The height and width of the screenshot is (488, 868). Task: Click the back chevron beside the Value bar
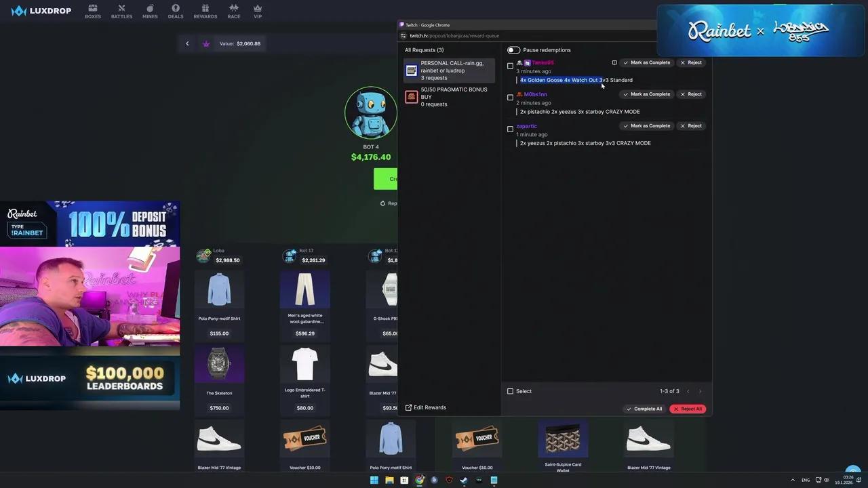click(187, 43)
